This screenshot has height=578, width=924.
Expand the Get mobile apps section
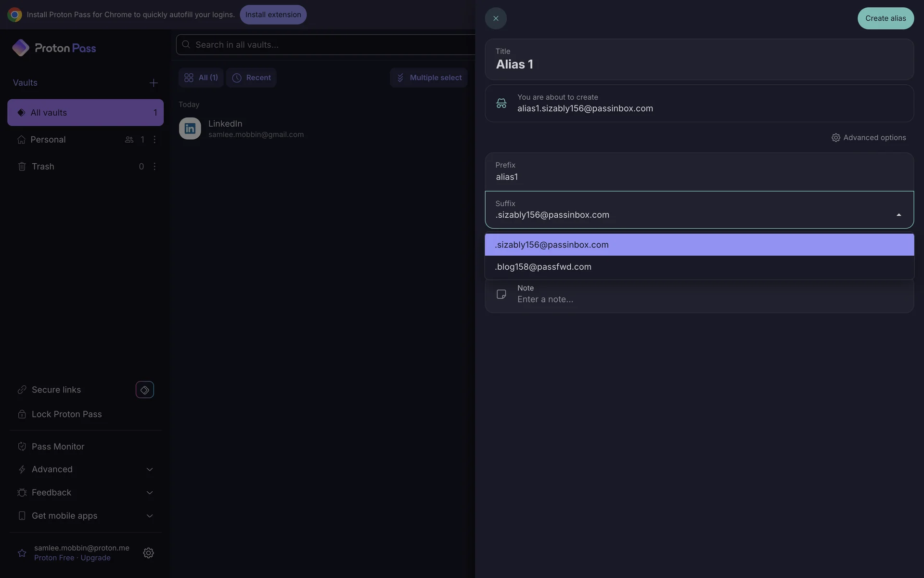[149, 516]
